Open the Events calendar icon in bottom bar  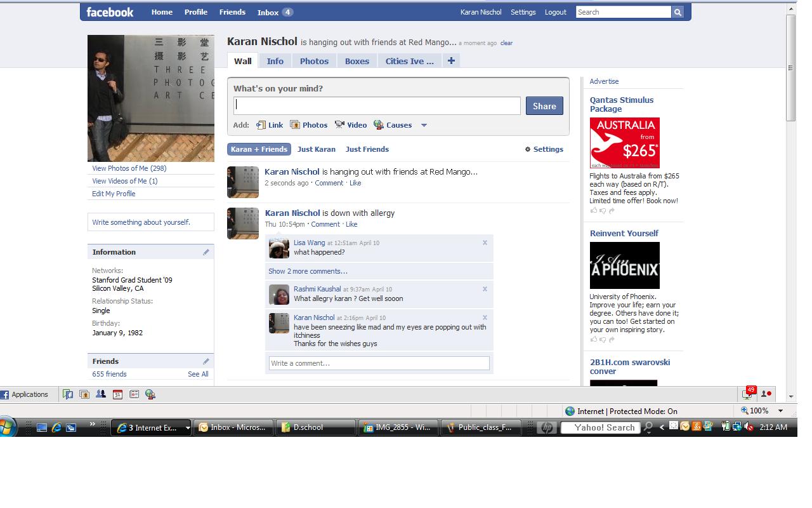(x=117, y=394)
